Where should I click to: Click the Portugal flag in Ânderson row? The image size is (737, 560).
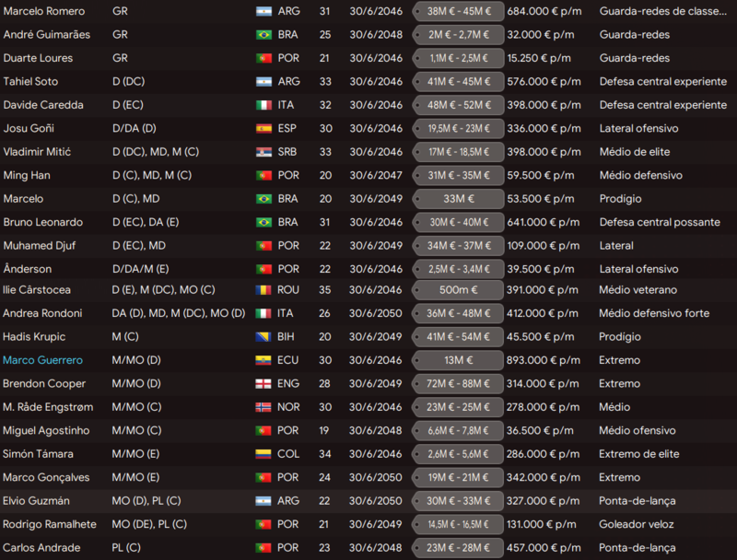pyautogui.click(x=263, y=270)
